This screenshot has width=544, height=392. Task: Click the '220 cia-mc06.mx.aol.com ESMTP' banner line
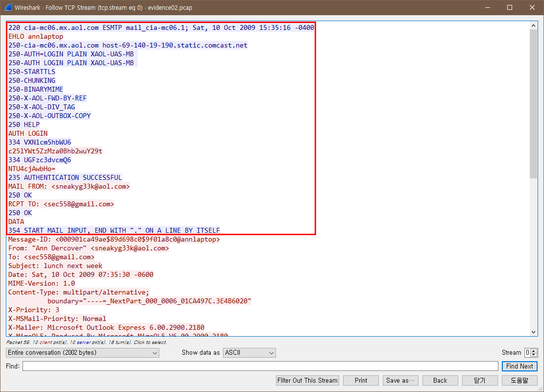coord(161,28)
